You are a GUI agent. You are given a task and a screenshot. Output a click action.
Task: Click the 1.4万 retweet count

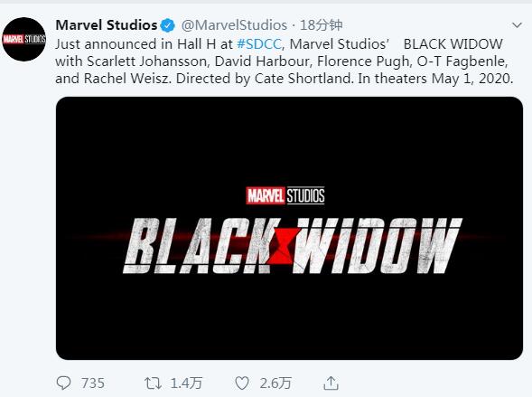coord(186,383)
